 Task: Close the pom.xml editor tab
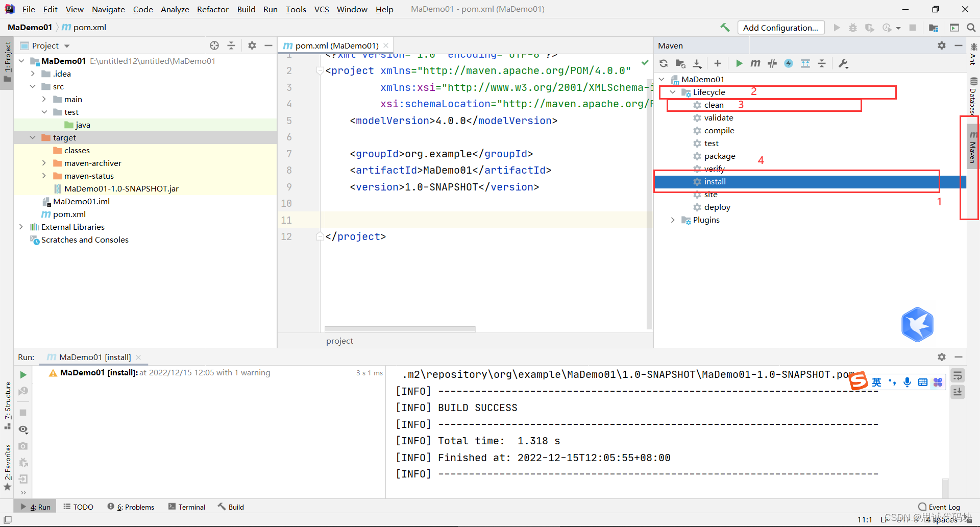pos(386,45)
